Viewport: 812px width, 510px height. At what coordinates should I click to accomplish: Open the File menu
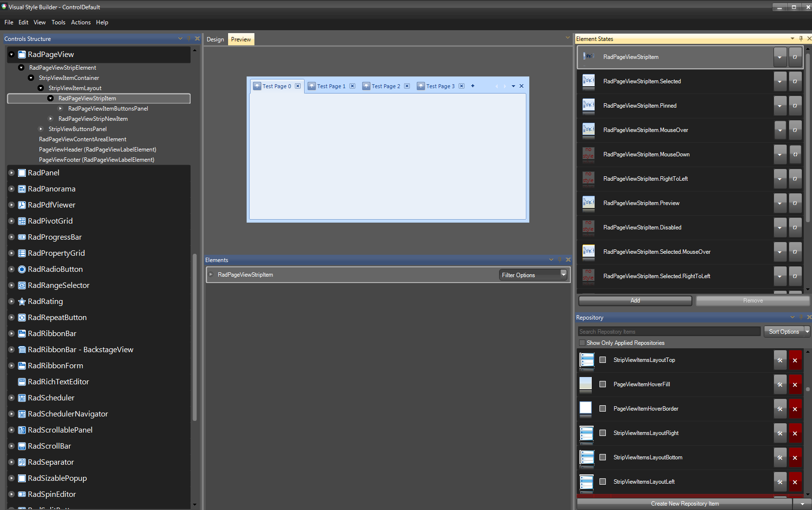tap(9, 22)
